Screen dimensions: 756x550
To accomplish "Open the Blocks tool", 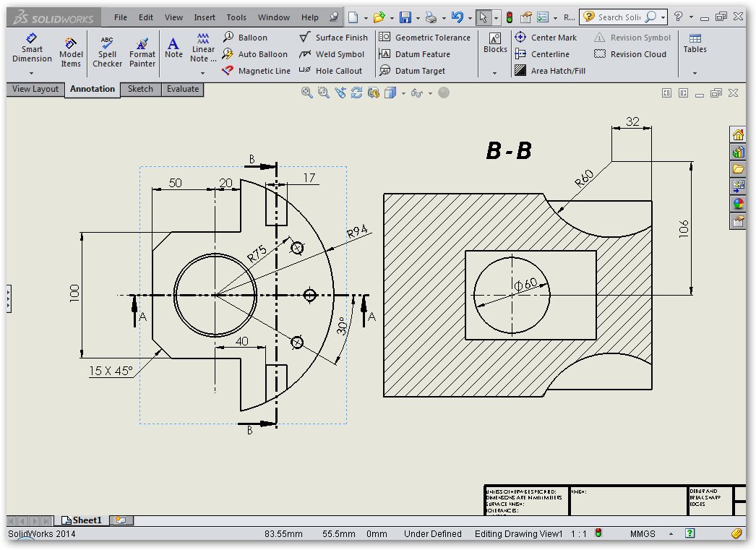I will (495, 43).
